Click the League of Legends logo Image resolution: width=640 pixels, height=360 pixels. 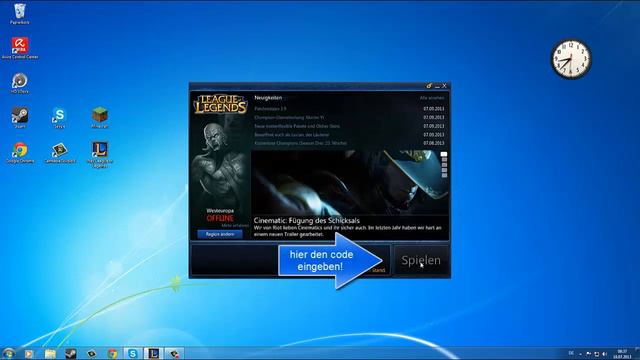click(x=220, y=104)
